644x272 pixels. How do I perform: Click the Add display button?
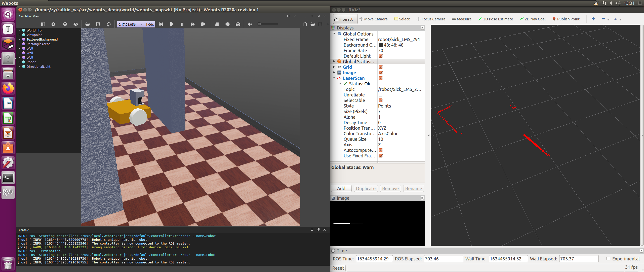341,188
